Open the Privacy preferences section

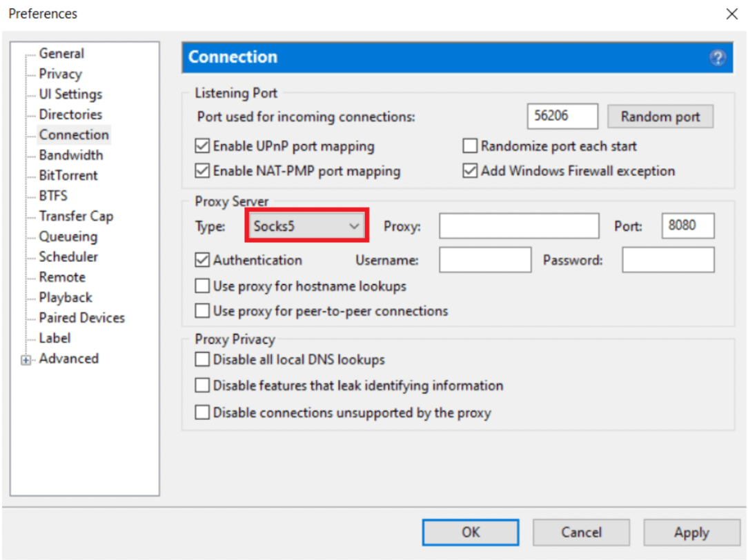pyautogui.click(x=61, y=74)
